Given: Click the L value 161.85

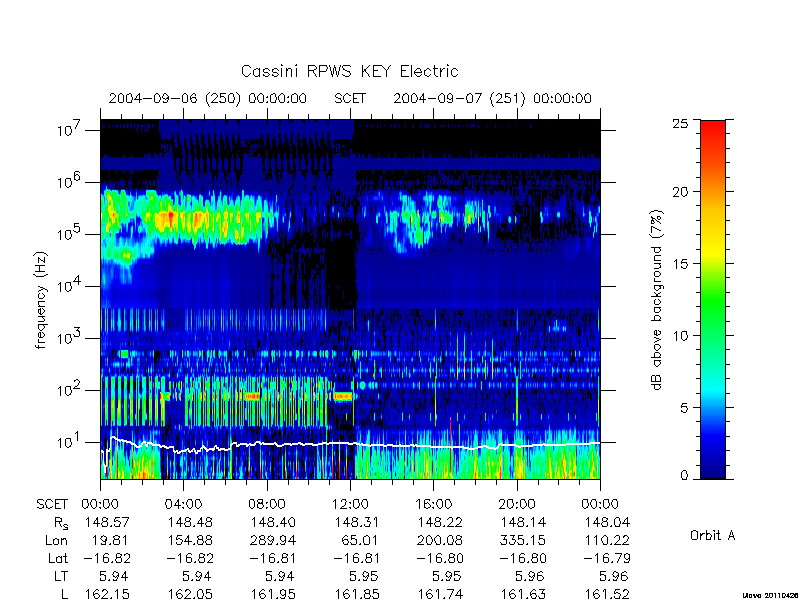Looking at the screenshot, I should (x=357, y=594).
